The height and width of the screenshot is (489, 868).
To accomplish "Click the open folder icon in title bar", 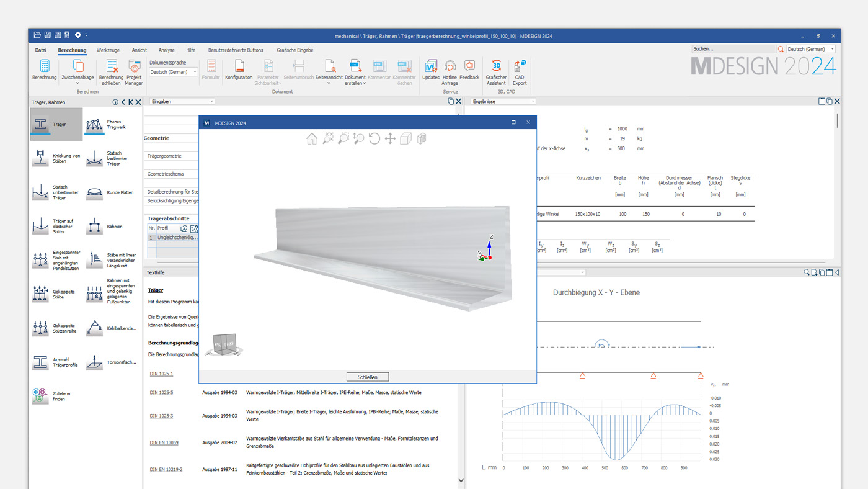I will click(37, 35).
